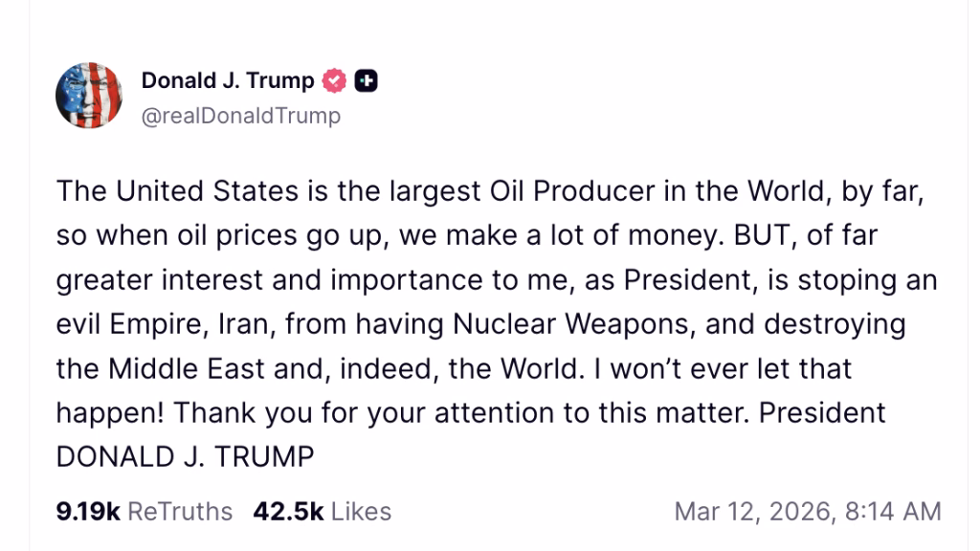Click the Likes label
Image resolution: width=980 pixels, height=551 pixels.
pyautogui.click(x=361, y=511)
